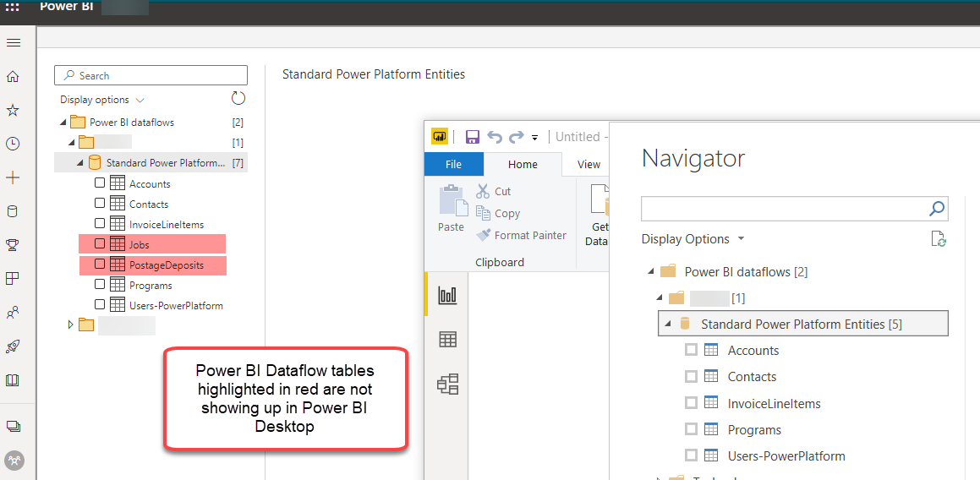Switch to Data view table icon

click(x=448, y=340)
